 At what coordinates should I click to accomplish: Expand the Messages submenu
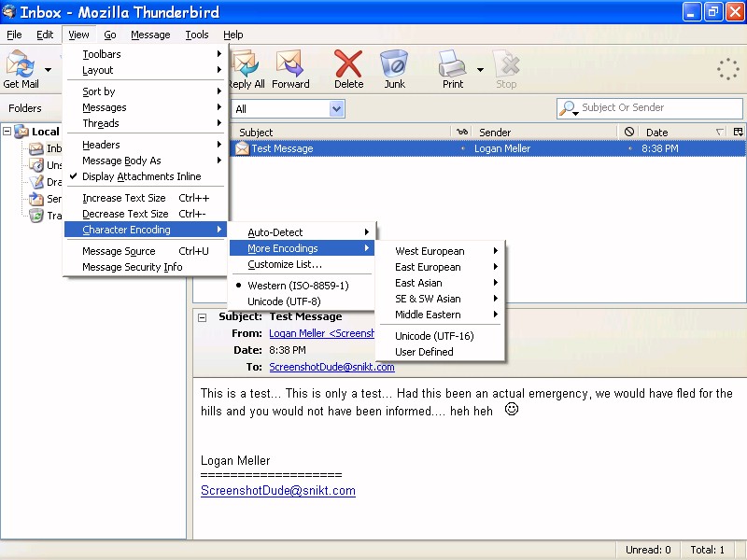146,107
